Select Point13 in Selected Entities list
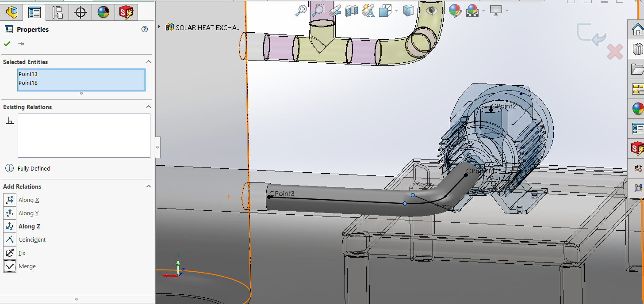 pyautogui.click(x=28, y=74)
